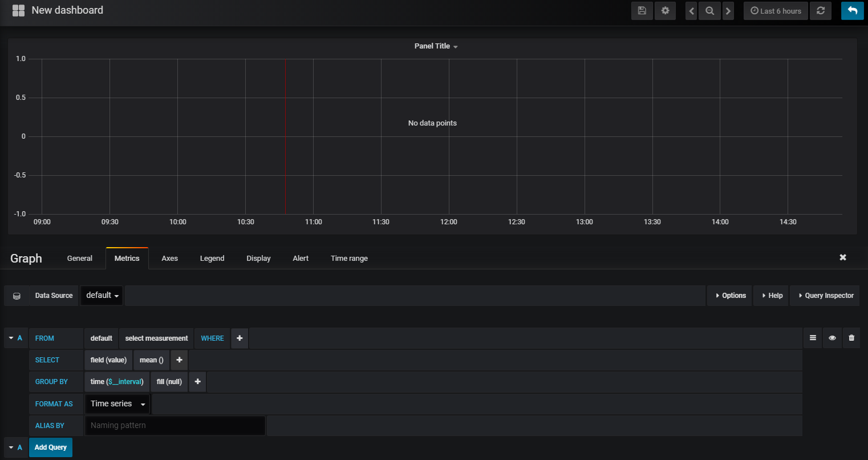Open dashboard settings gear icon
The height and width of the screenshot is (460, 868).
665,11
